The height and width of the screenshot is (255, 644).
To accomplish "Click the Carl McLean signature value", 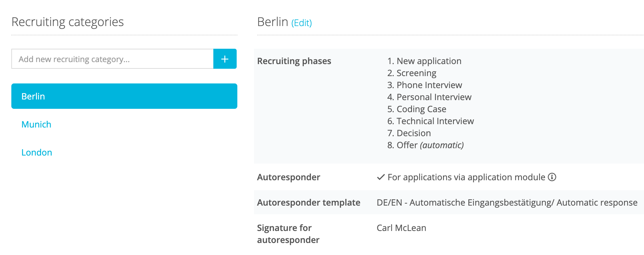I will 401,228.
